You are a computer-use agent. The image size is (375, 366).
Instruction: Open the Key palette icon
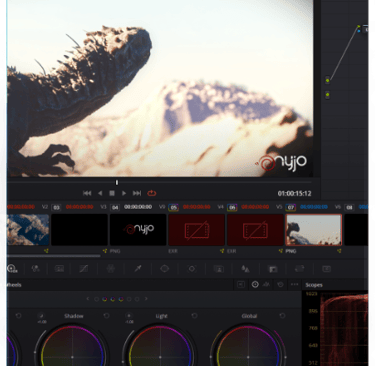[x=273, y=269]
